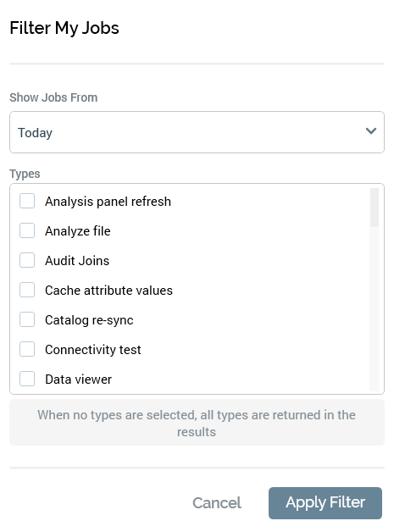Tick the Analyze file checkbox
The image size is (394, 532).
[x=27, y=230]
